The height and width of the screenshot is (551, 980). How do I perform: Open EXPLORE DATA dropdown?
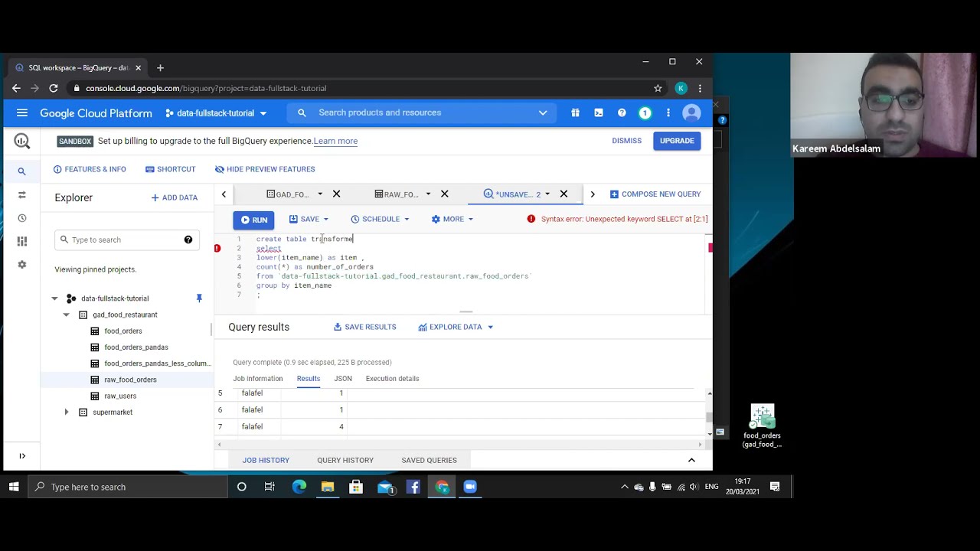[x=456, y=327]
